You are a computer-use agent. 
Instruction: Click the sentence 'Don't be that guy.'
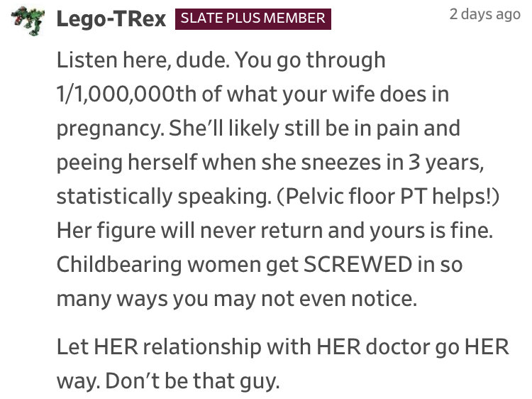tap(192, 381)
